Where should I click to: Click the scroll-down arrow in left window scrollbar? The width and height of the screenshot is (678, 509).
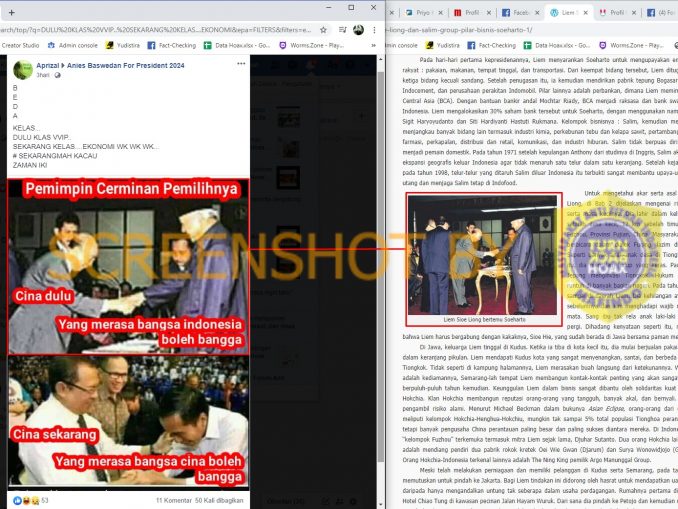[381, 504]
